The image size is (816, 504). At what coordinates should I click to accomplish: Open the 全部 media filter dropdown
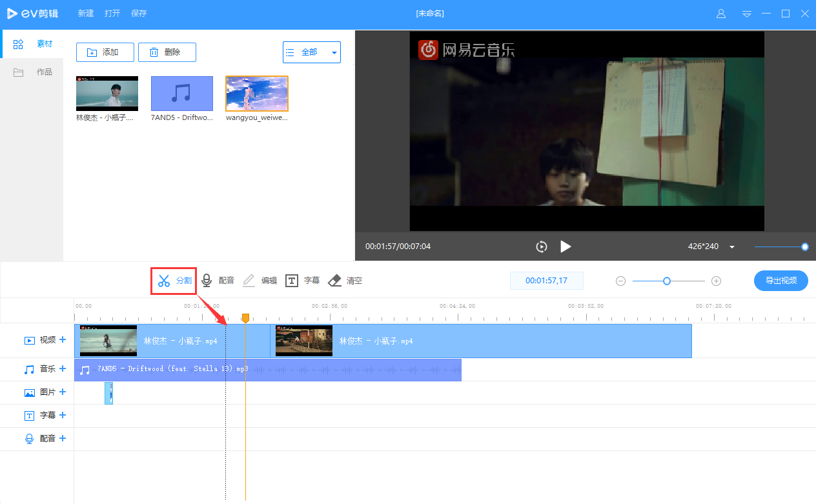(x=311, y=52)
